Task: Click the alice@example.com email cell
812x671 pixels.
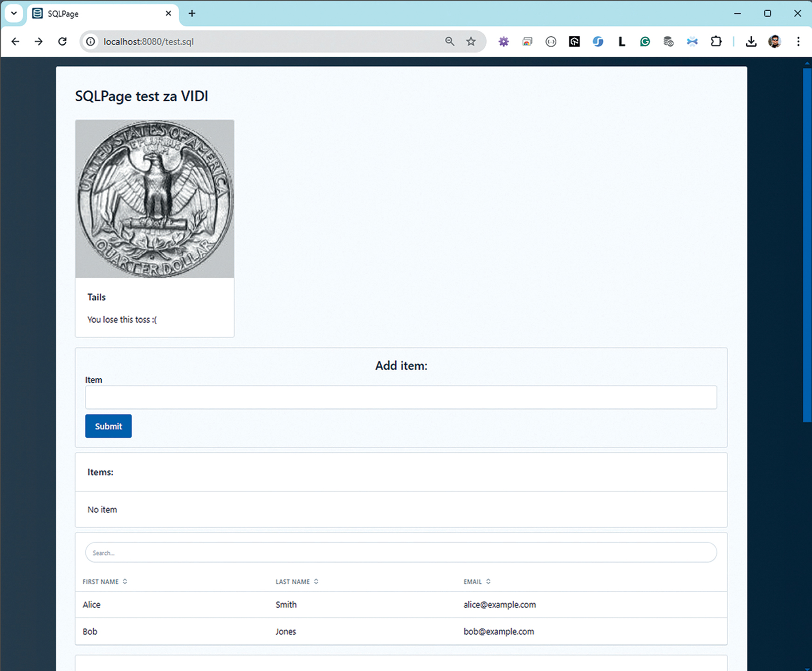Action: click(500, 604)
